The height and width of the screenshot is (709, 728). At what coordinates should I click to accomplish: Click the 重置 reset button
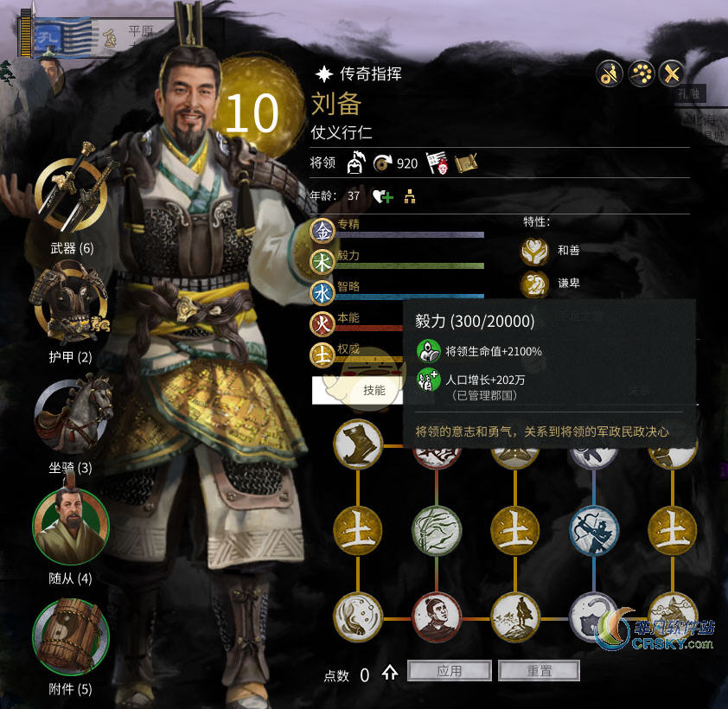(539, 670)
